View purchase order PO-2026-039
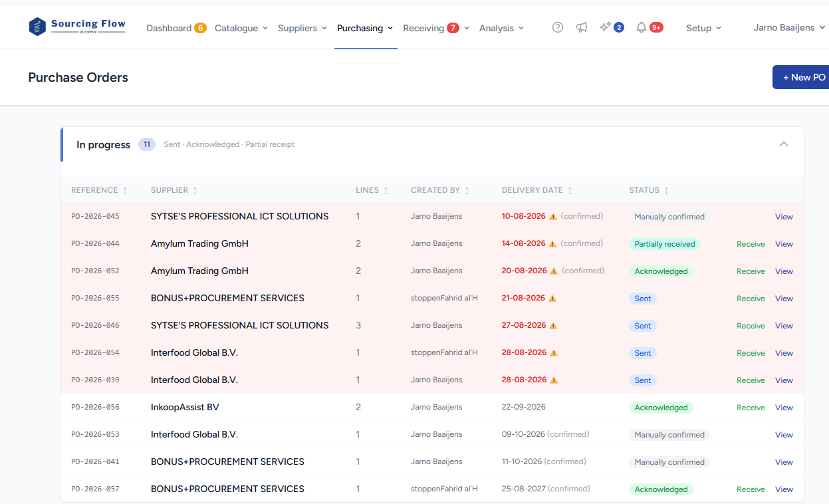Image resolution: width=829 pixels, height=504 pixels. click(784, 380)
